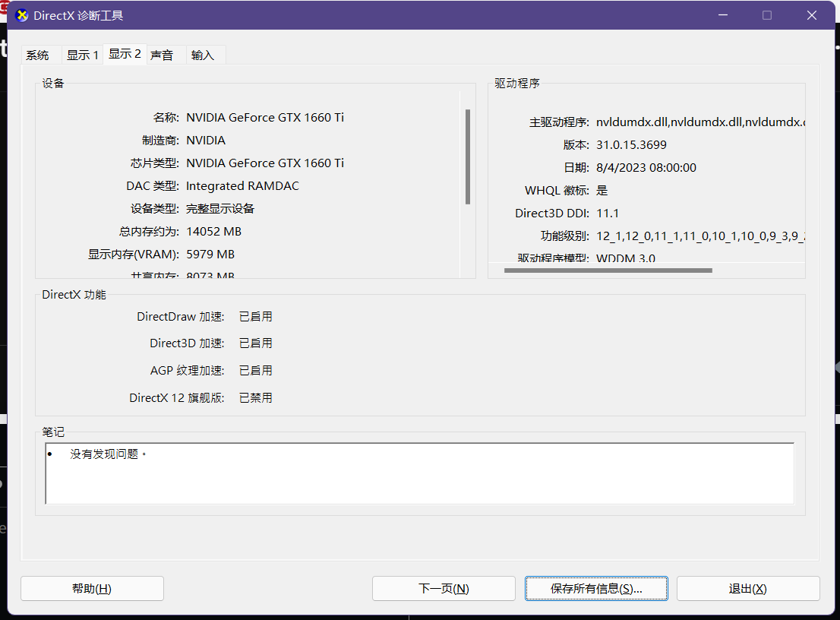Click the 主驱动程序 label
Viewport: 840px width, 620px height.
[559, 123]
